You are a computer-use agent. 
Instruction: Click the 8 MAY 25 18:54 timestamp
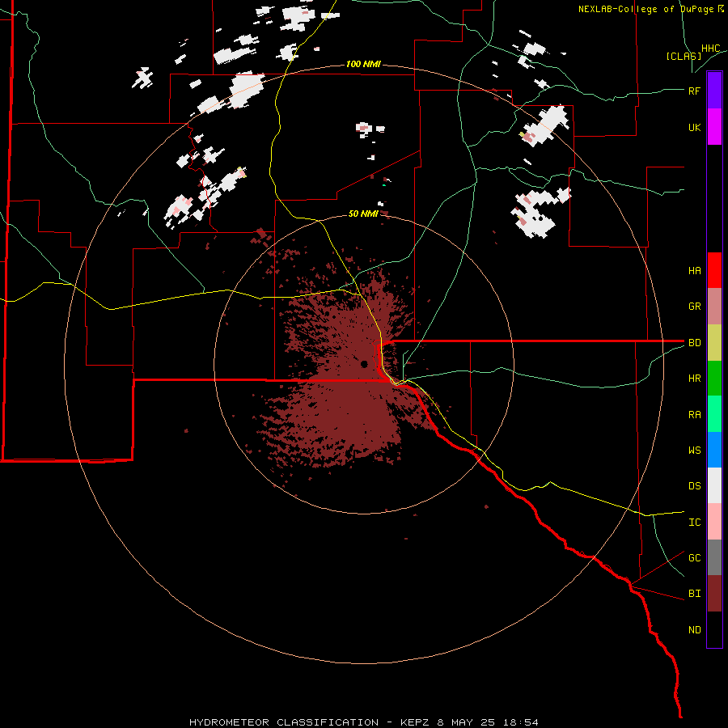point(488,722)
